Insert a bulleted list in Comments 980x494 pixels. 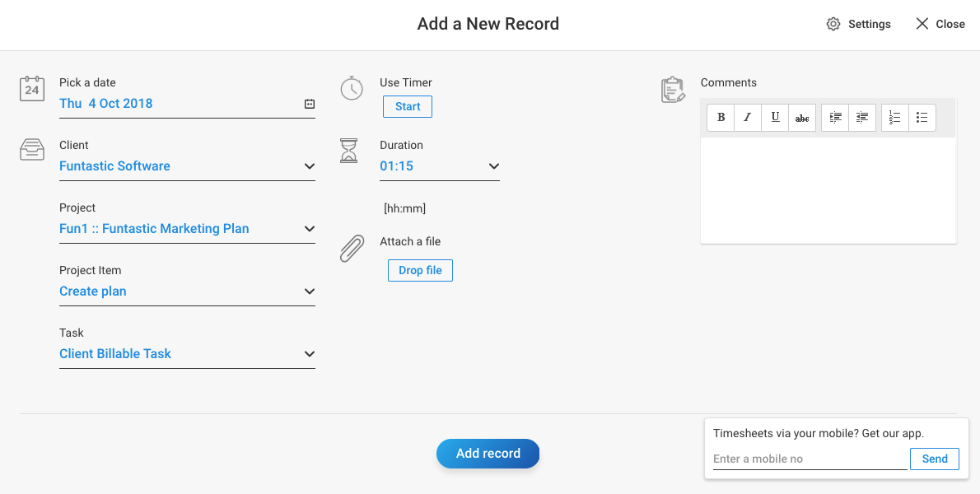922,118
